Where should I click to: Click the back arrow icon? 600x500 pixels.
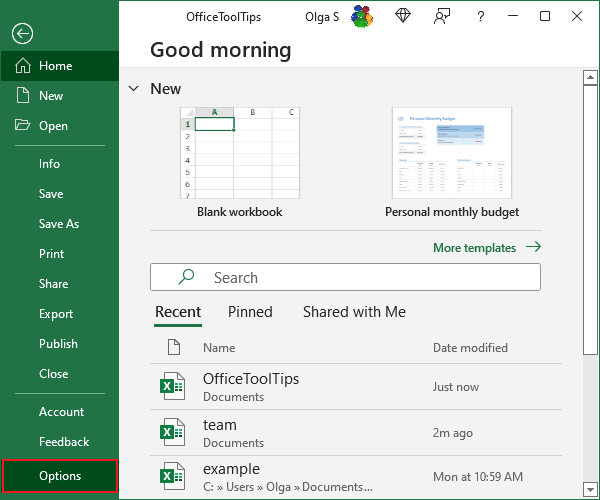tap(23, 33)
